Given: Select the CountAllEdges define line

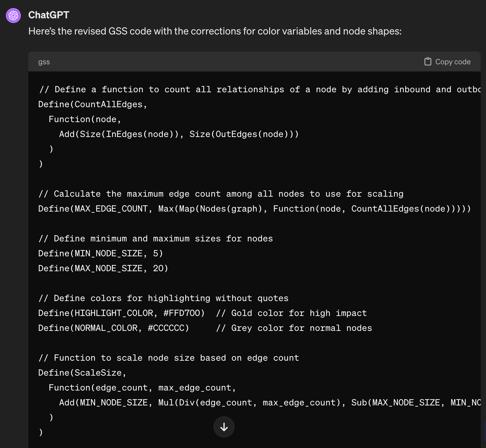Looking at the screenshot, I should [x=92, y=104].
